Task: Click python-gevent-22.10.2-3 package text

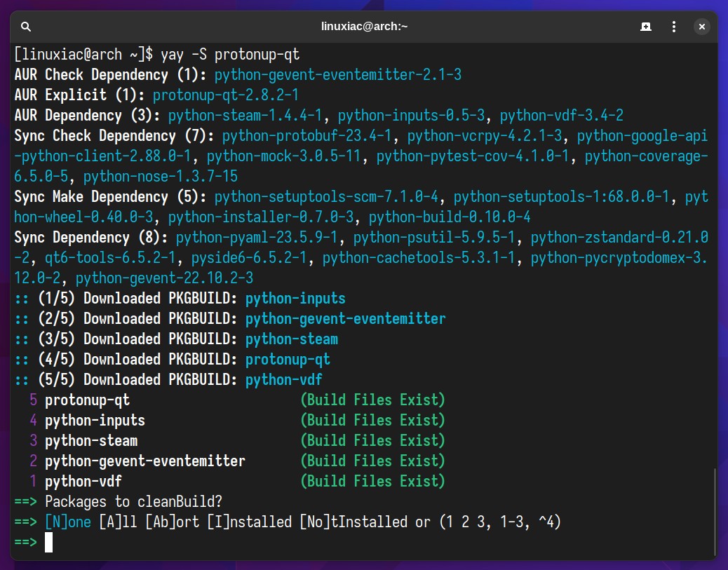Action: [164, 278]
